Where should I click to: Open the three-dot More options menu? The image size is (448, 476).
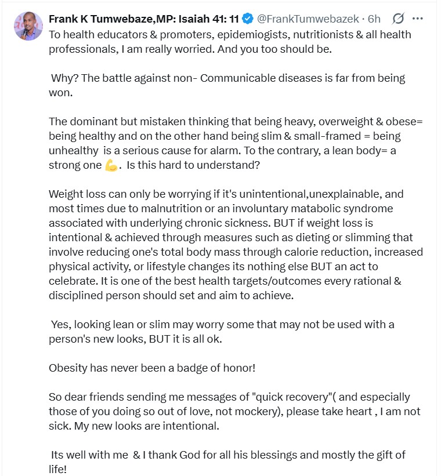417,19
